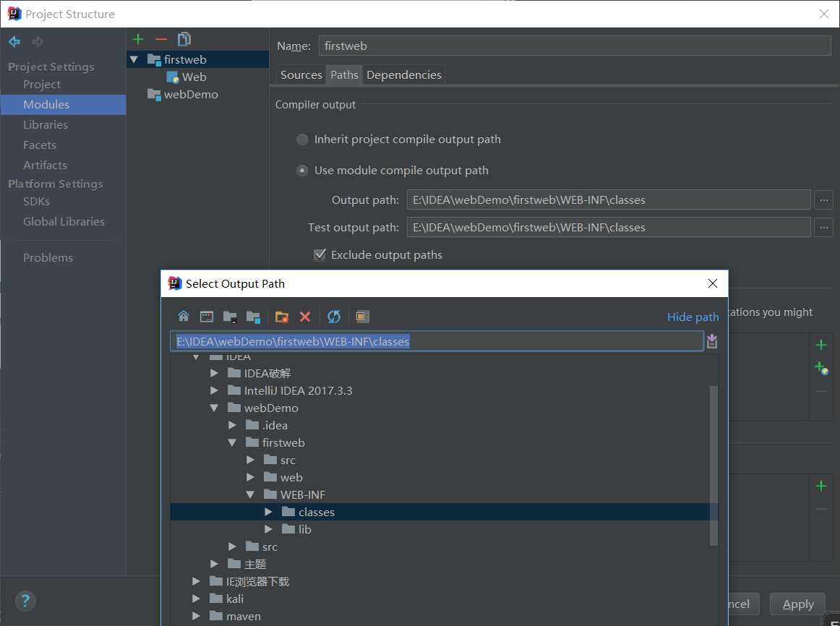Image resolution: width=840 pixels, height=626 pixels.
Task: Toggle the Exclude output paths checkbox
Action: click(320, 255)
